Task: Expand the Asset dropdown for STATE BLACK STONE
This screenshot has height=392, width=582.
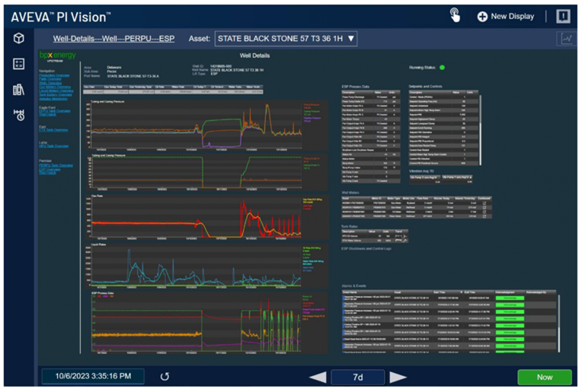Action: pyautogui.click(x=350, y=38)
